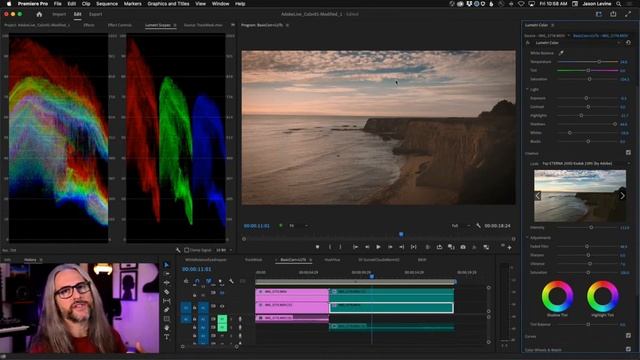Switch to Effect Controls panel tab
This screenshot has width=640, height=360.
[x=120, y=25]
